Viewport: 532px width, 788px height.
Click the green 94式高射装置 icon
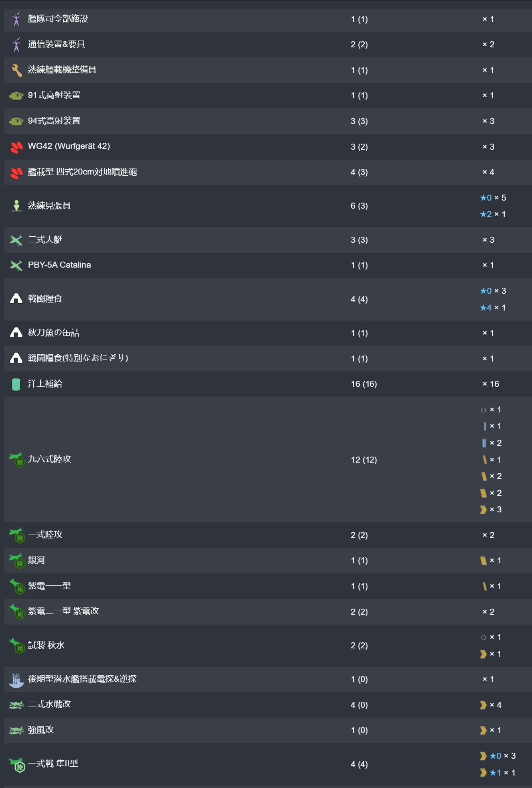pos(16,121)
